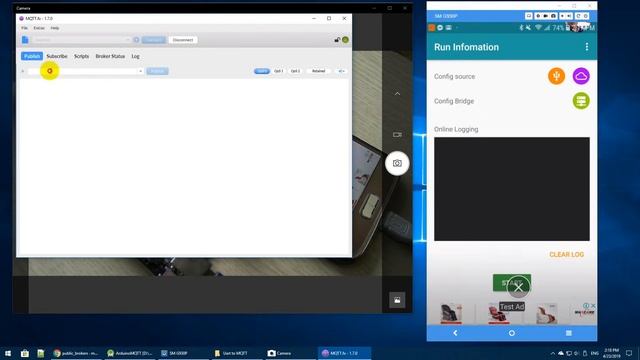
Task: Switch to ArduinoMQTT Android Studio taskbar item
Action: point(130,353)
